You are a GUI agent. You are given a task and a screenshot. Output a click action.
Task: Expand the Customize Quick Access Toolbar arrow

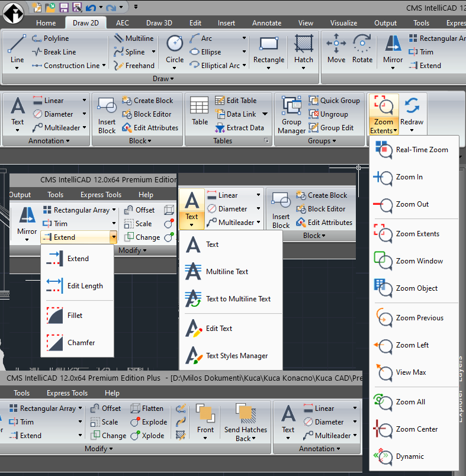[136, 7]
